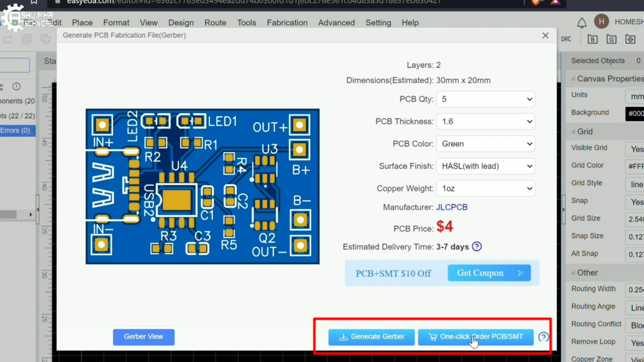Click the Gerber generate toolbar icon
Image resolution: width=644 pixels, height=362 pixels.
pyautogui.click(x=611, y=39)
